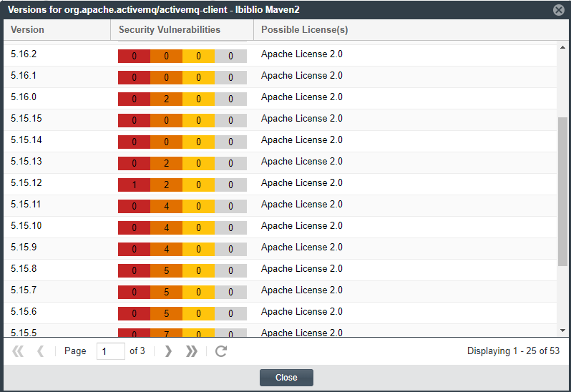
Task: Click the vertical scrollbar thumb
Action: coord(562,192)
